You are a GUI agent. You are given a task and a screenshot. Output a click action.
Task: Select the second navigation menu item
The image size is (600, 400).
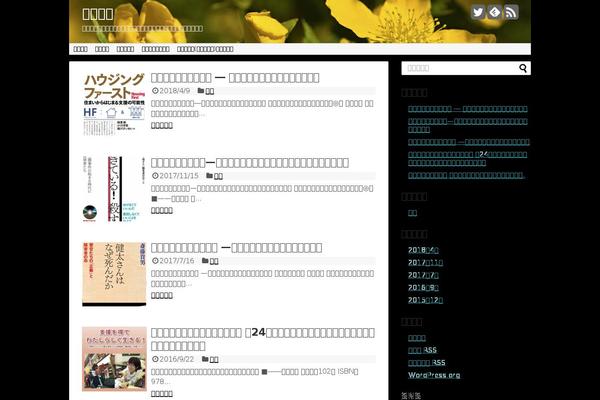pos(102,49)
